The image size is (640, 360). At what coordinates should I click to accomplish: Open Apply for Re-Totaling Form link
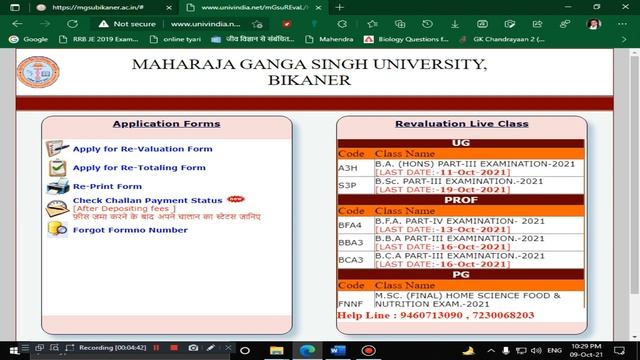139,168
